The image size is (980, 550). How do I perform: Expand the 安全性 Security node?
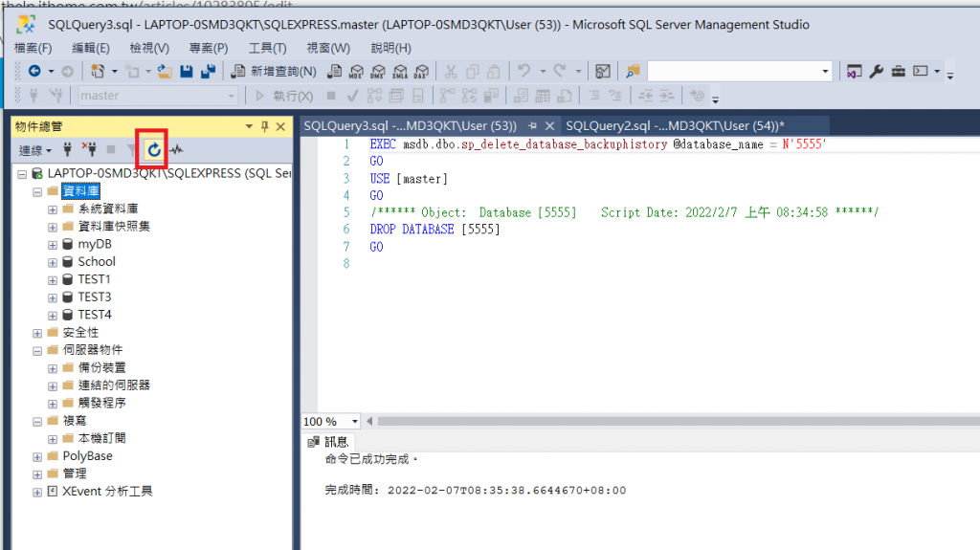click(37, 333)
